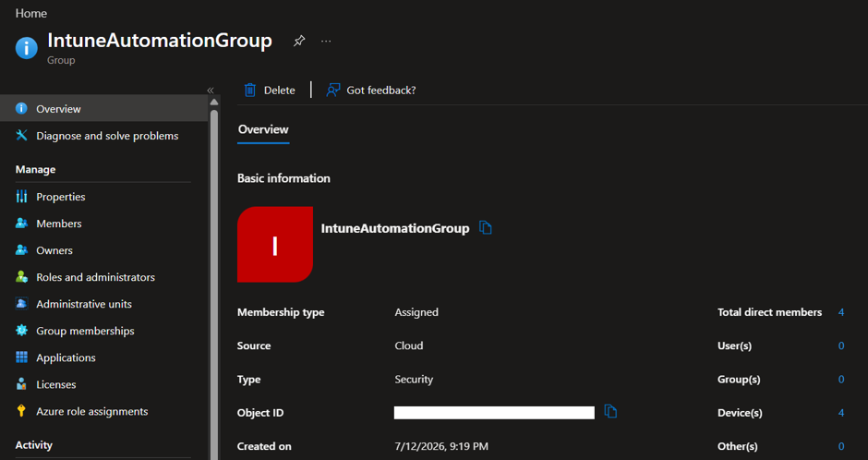
Task: Click the Object ID label
Action: point(260,413)
